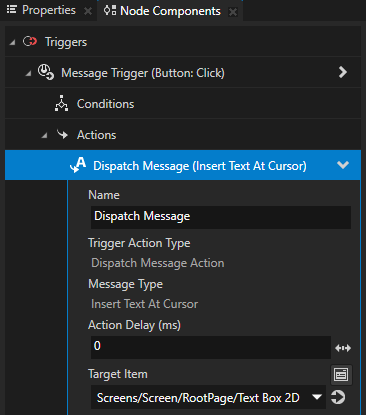This screenshot has height=415, width=366.
Task: Click the Action Delay (ms) label
Action: (x=134, y=325)
